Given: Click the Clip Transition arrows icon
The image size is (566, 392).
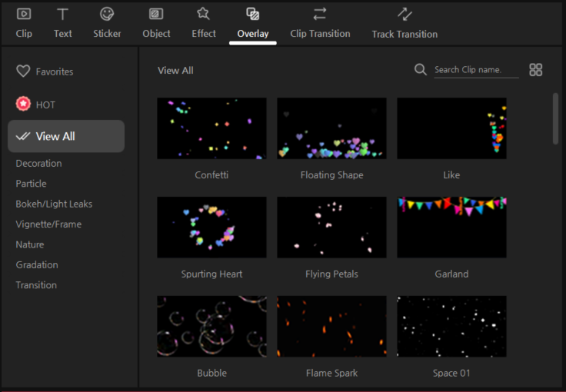Looking at the screenshot, I should coord(320,14).
